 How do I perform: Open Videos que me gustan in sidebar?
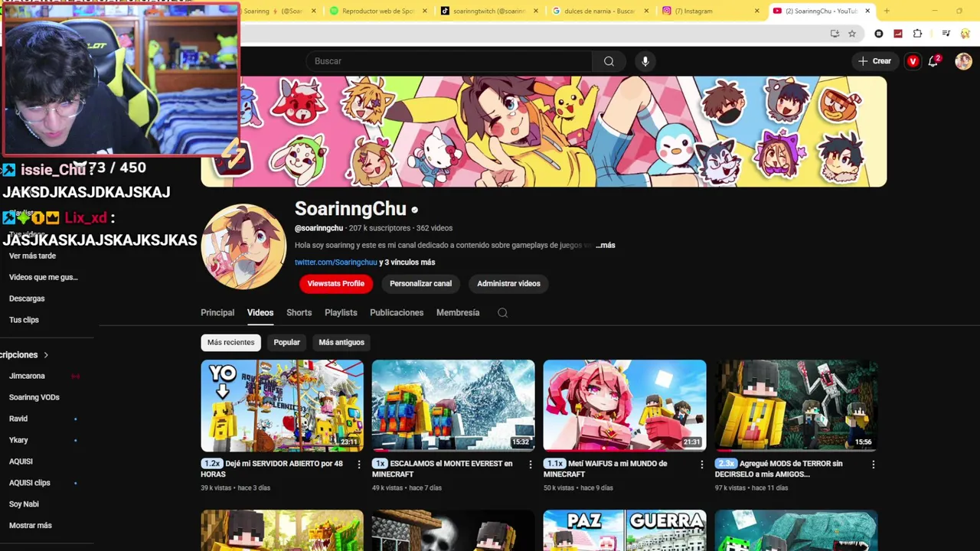click(x=44, y=277)
